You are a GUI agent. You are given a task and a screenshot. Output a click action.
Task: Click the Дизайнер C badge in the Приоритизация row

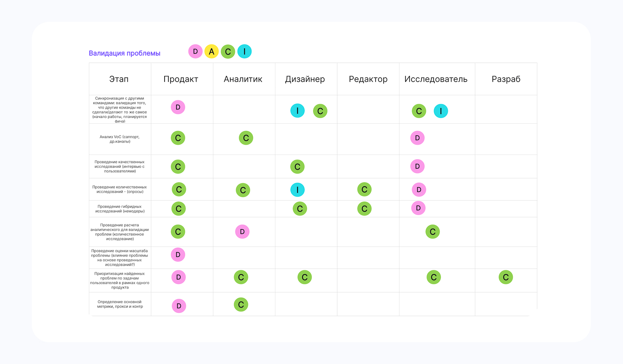pyautogui.click(x=305, y=277)
